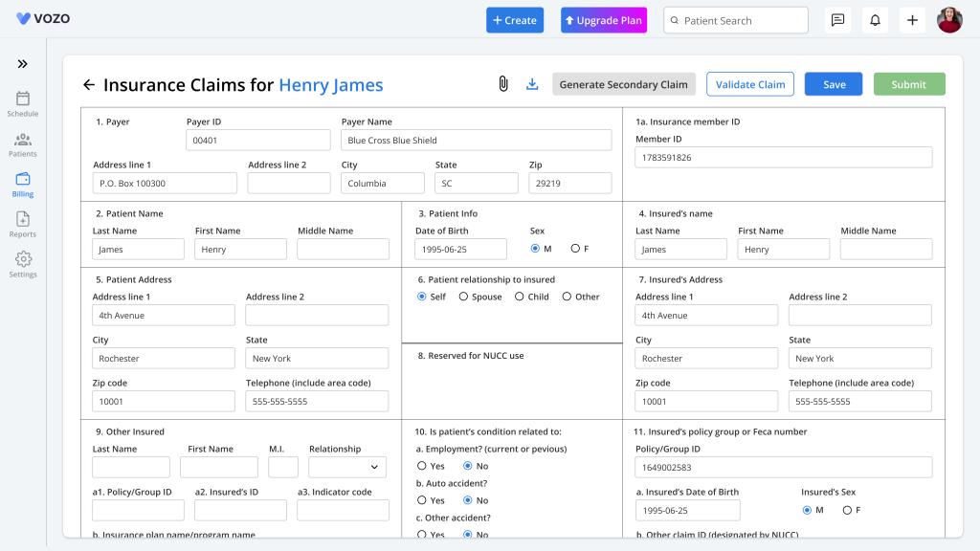This screenshot has width=980, height=551.
Task: Open the Create menu button
Action: [515, 20]
